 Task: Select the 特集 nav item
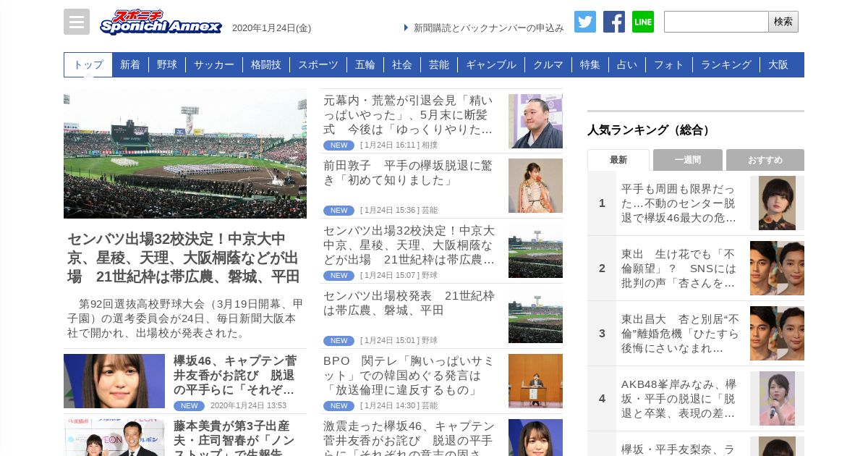pyautogui.click(x=590, y=64)
